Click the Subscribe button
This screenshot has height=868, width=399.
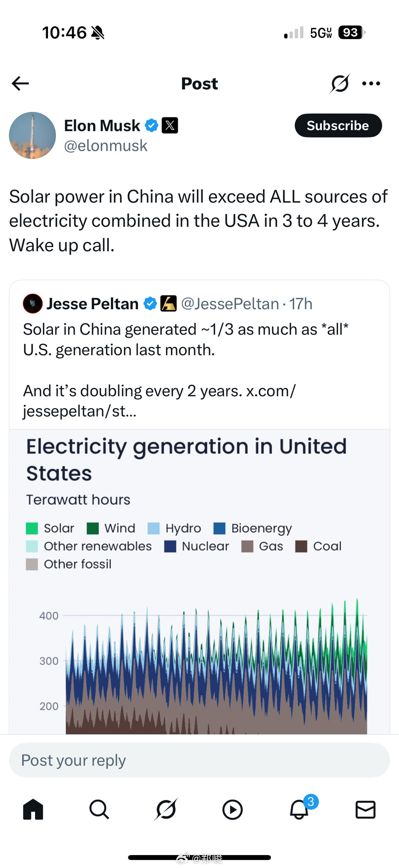pyautogui.click(x=338, y=126)
